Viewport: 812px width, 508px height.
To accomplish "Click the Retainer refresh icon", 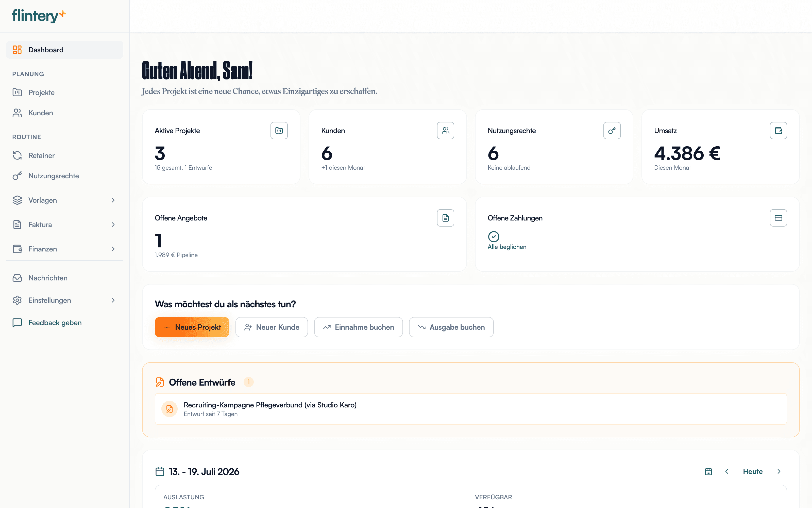I will (17, 155).
